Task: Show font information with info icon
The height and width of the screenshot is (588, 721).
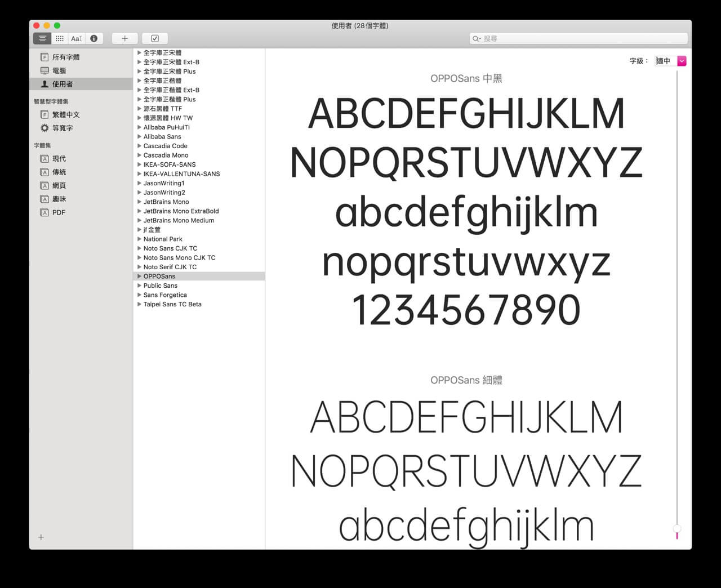Action: 94,38
